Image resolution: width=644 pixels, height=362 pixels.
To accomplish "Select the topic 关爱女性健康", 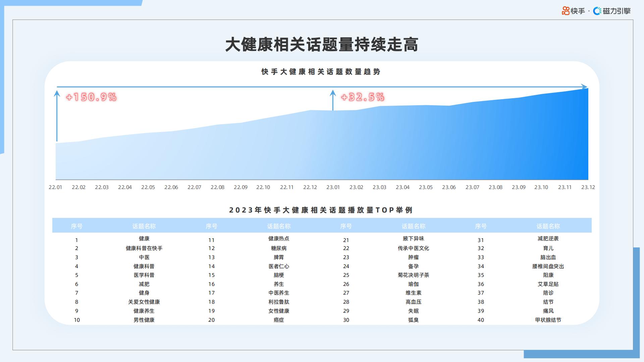I will (x=144, y=302).
